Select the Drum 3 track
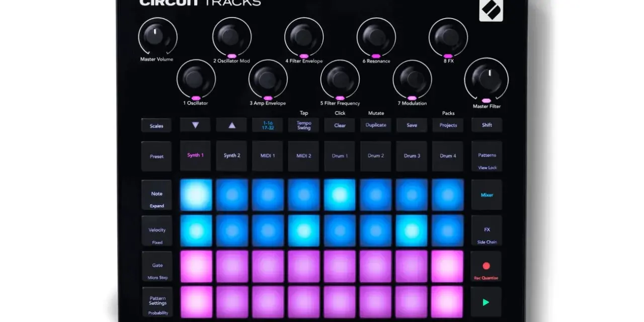This screenshot has width=644, height=322. pos(412,156)
